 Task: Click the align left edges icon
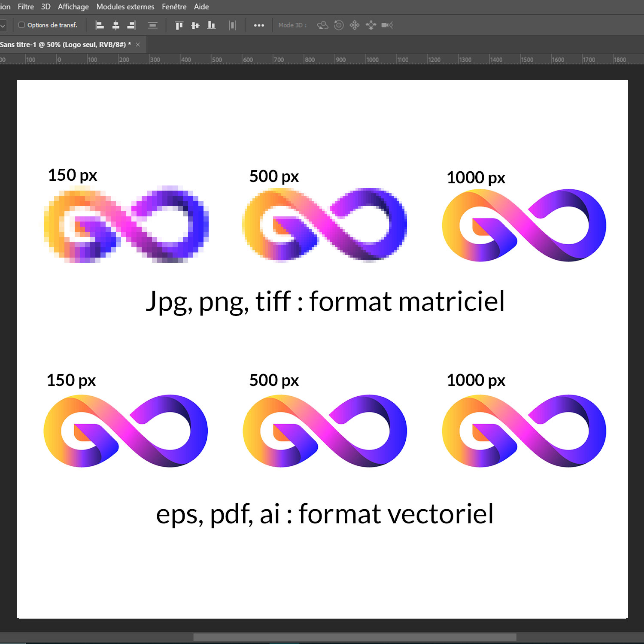click(x=100, y=25)
